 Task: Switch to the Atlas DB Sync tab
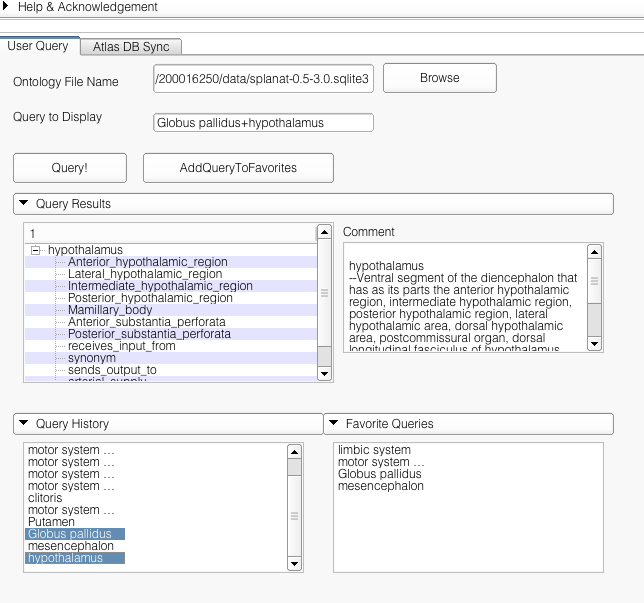click(131, 47)
